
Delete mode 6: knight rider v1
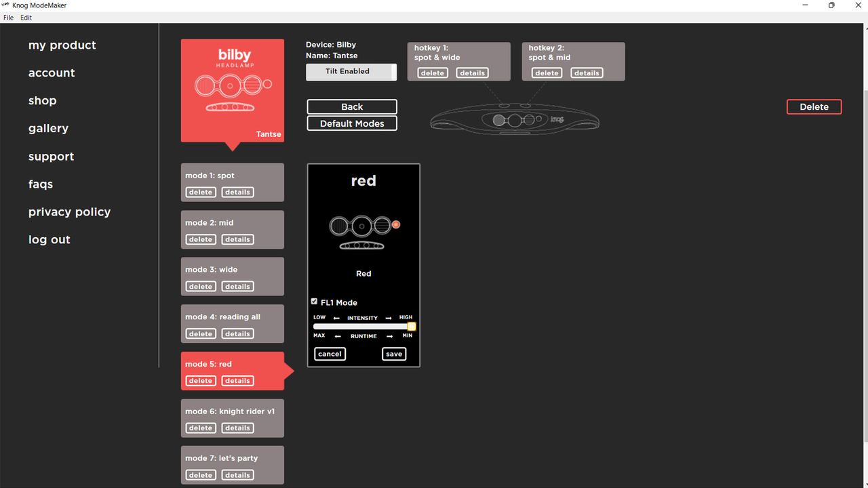201,428
